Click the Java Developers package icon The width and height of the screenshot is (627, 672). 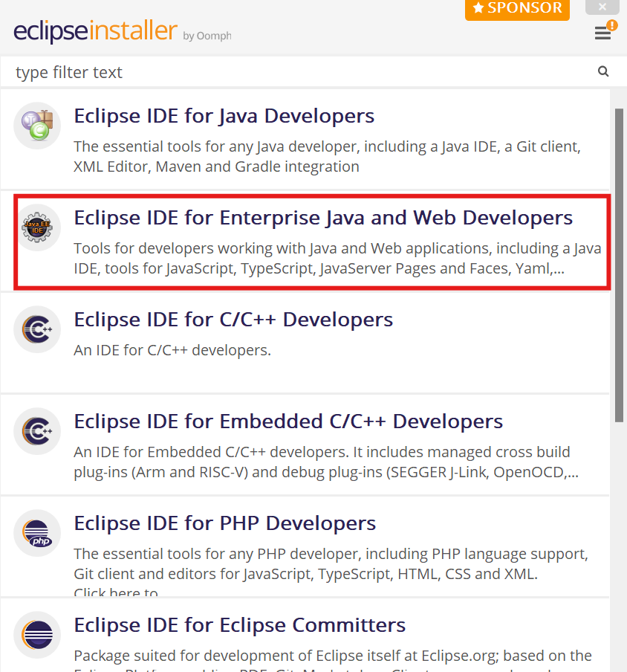point(37,126)
